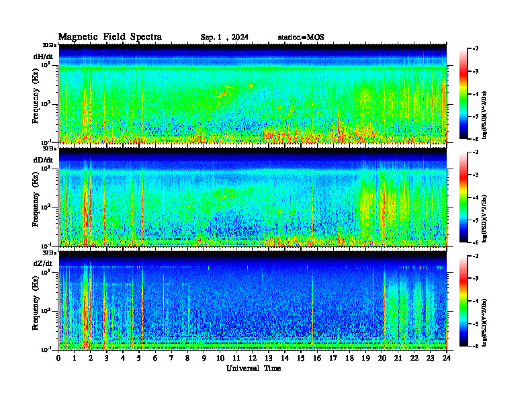
Task: Select the date text "Sep. 1 , 2024"
Action: click(x=224, y=38)
